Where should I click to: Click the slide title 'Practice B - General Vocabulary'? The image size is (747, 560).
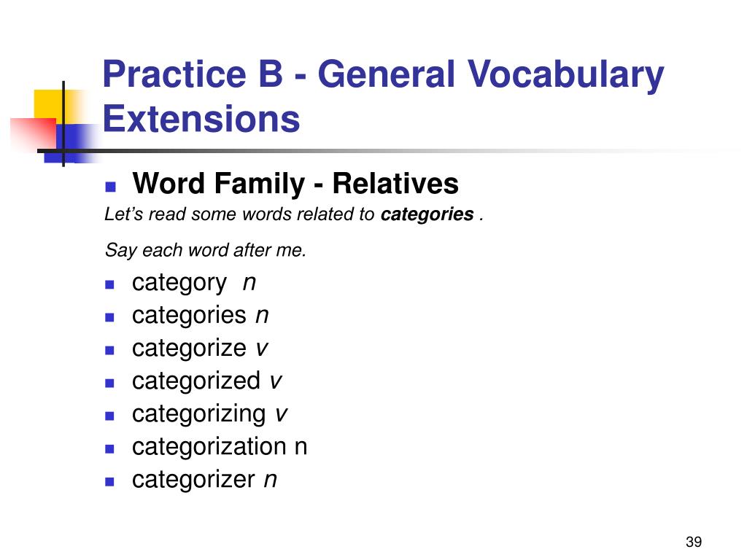(x=384, y=75)
